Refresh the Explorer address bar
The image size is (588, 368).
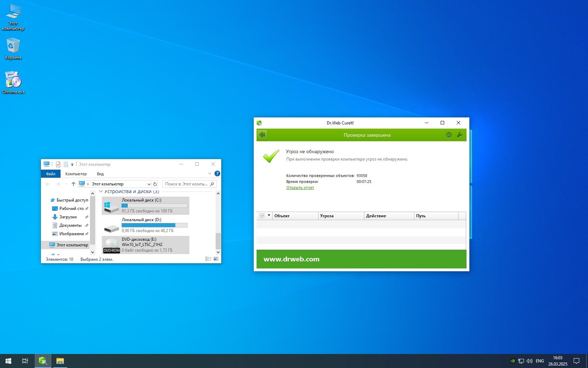click(x=155, y=184)
